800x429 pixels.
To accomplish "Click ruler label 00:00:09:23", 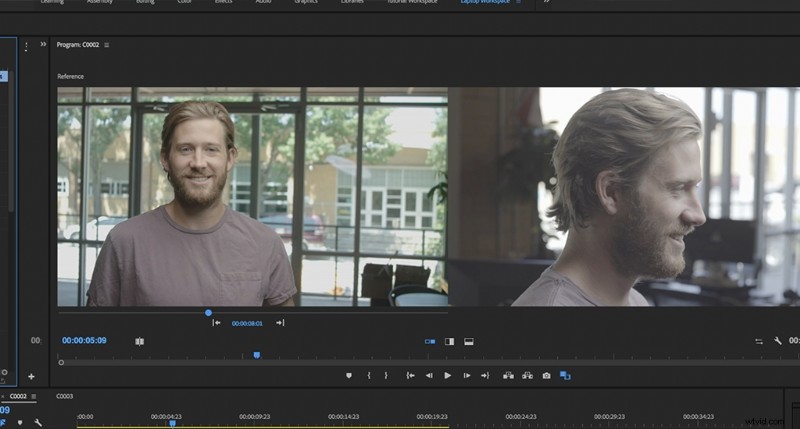I will point(255,417).
